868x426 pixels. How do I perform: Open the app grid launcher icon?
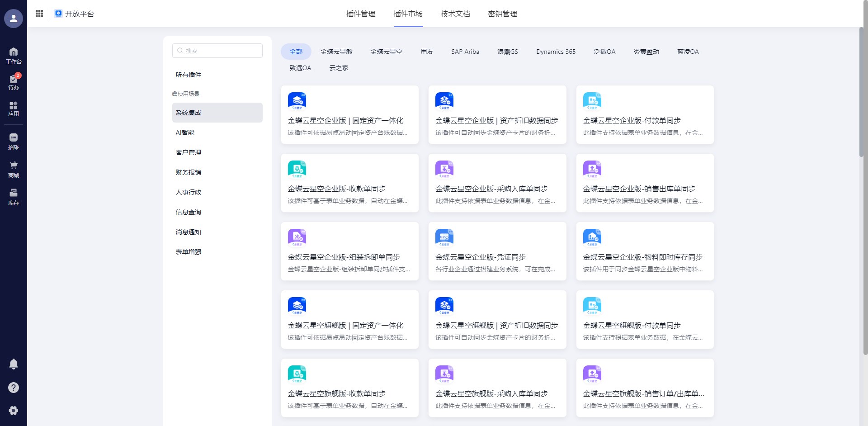[39, 14]
